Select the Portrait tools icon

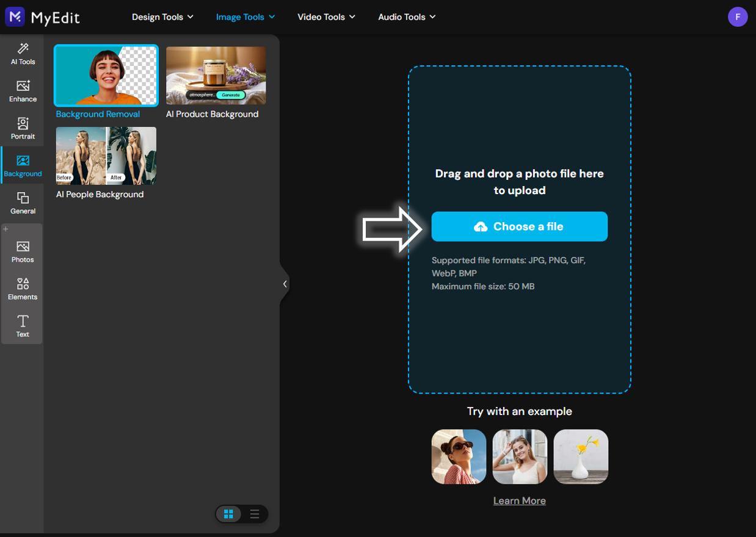click(23, 128)
